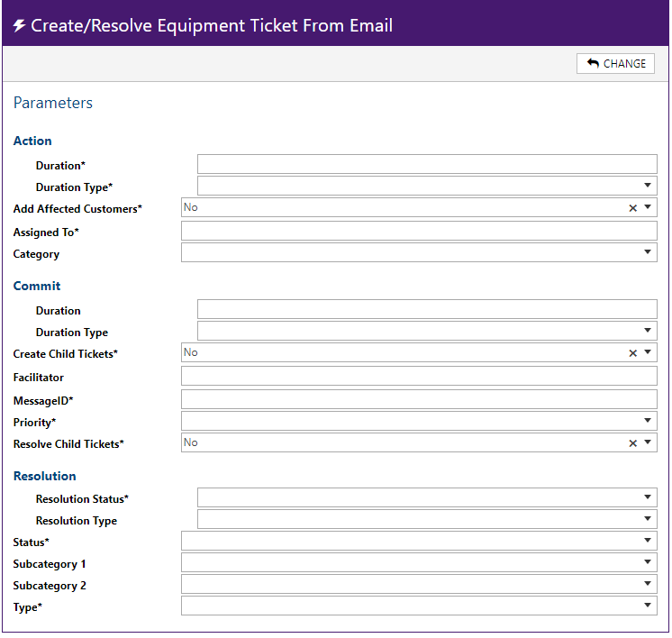Click the lightning bolt icon in title

click(19, 26)
